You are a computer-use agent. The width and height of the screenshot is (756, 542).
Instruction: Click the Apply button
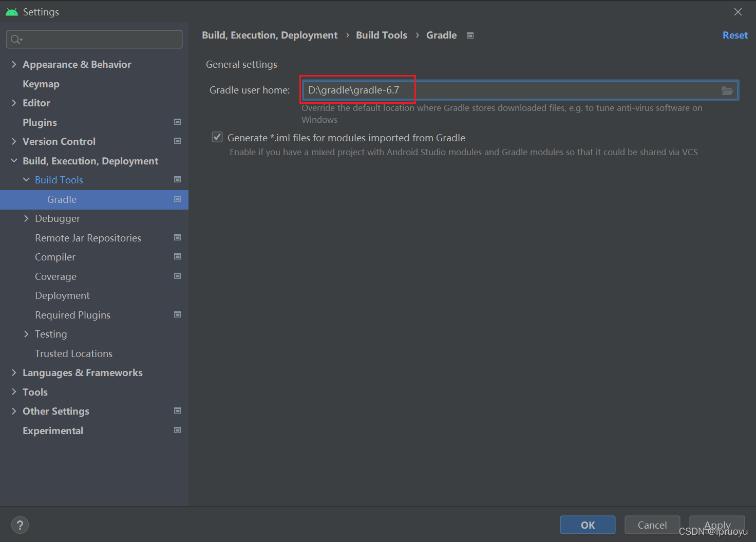(717, 525)
